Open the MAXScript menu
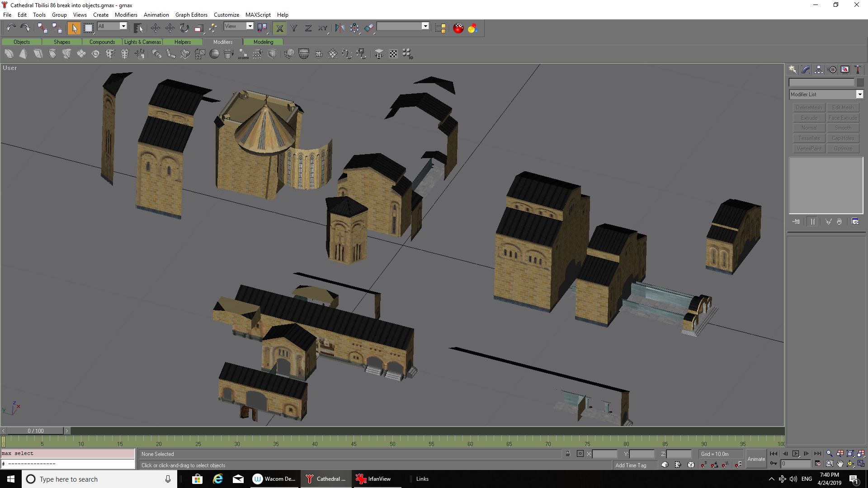 coord(258,14)
